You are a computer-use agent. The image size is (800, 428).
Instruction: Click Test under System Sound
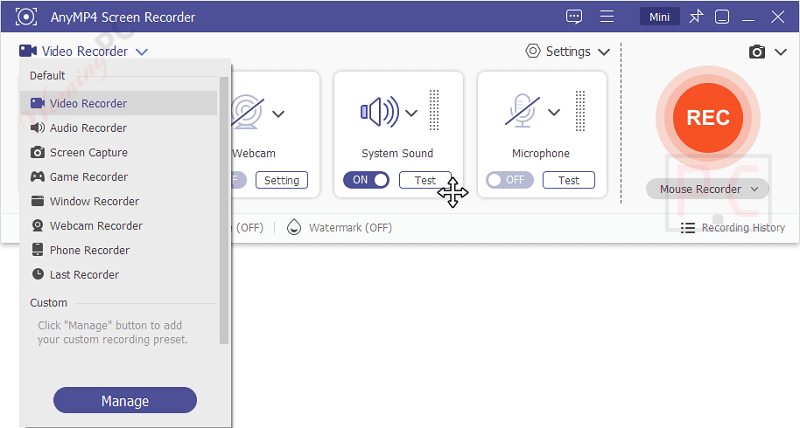click(x=425, y=180)
